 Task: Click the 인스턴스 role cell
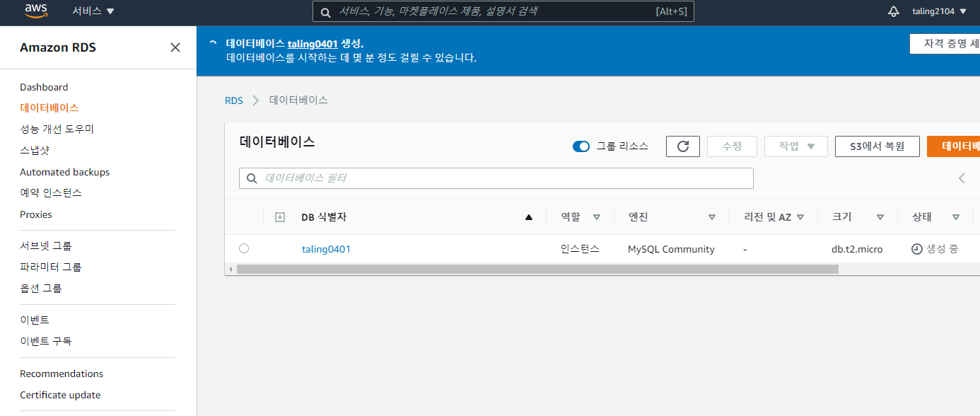pyautogui.click(x=580, y=249)
